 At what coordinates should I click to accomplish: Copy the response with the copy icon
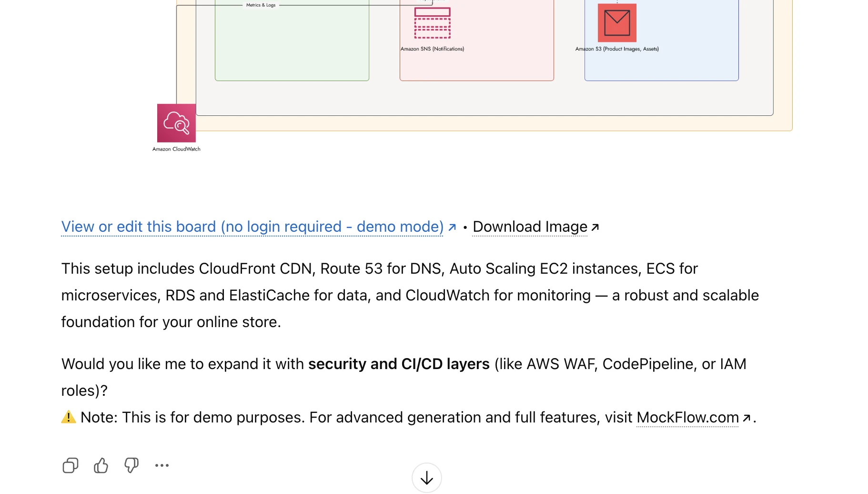70,465
